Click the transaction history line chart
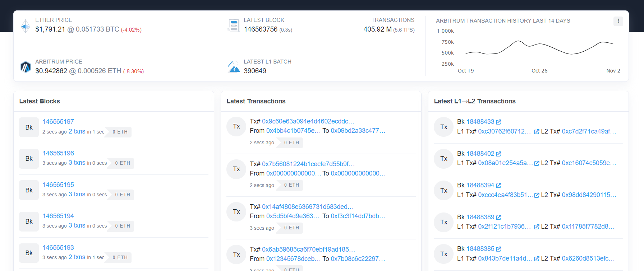This screenshot has height=271, width=644. coord(539,48)
